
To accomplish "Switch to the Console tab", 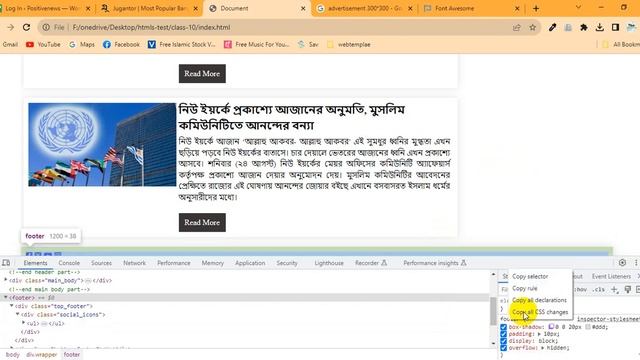I will (69, 263).
